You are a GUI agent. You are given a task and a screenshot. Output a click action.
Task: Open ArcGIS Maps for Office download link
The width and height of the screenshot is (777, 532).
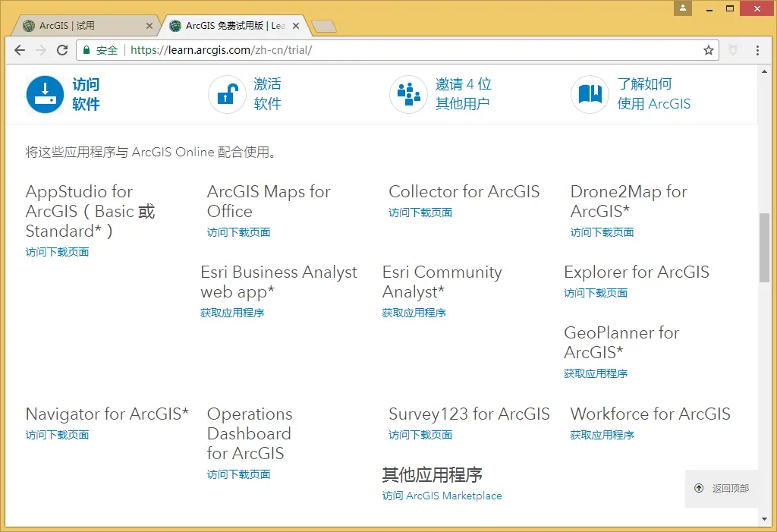tap(239, 232)
